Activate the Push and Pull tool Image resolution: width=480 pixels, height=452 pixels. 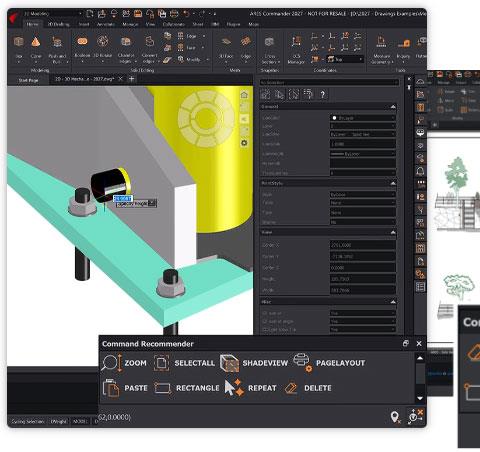point(57,49)
